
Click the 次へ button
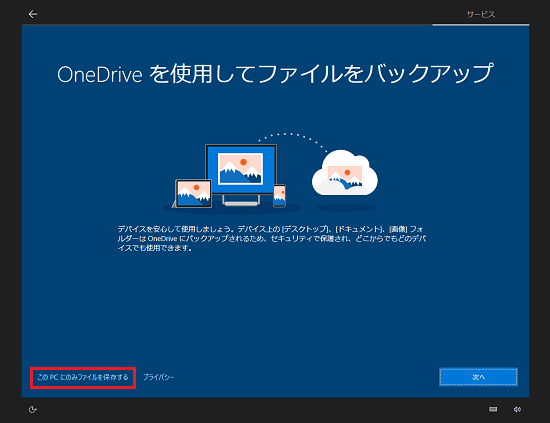pyautogui.click(x=478, y=377)
